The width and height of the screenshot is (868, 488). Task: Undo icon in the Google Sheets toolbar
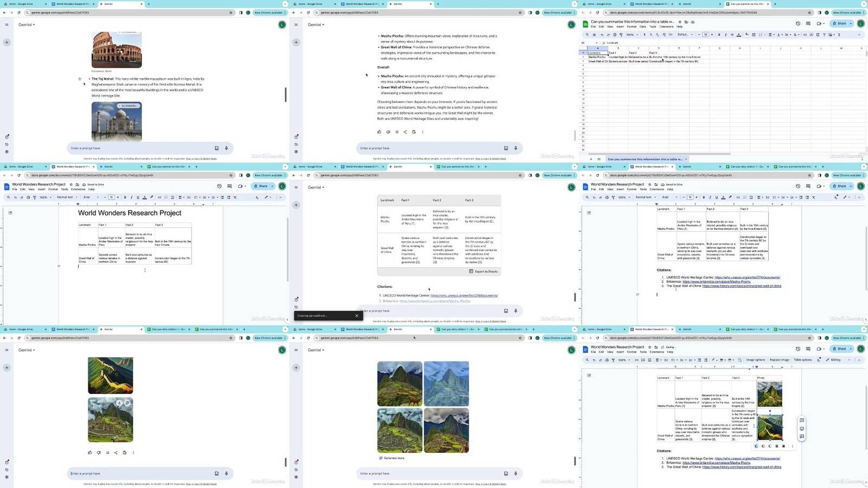pos(602,35)
